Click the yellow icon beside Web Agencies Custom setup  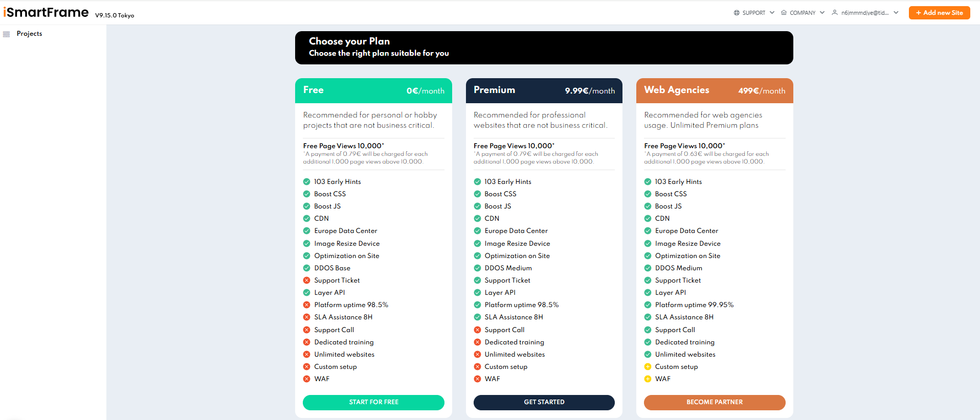tap(648, 367)
